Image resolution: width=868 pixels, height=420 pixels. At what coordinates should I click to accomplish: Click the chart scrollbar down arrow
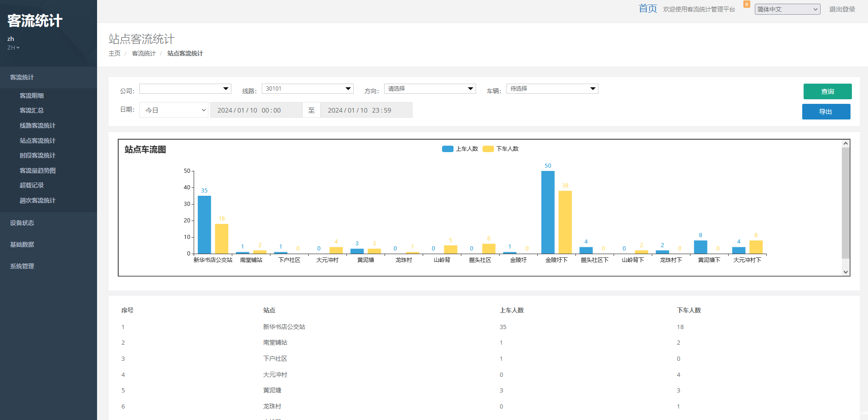[x=845, y=272]
